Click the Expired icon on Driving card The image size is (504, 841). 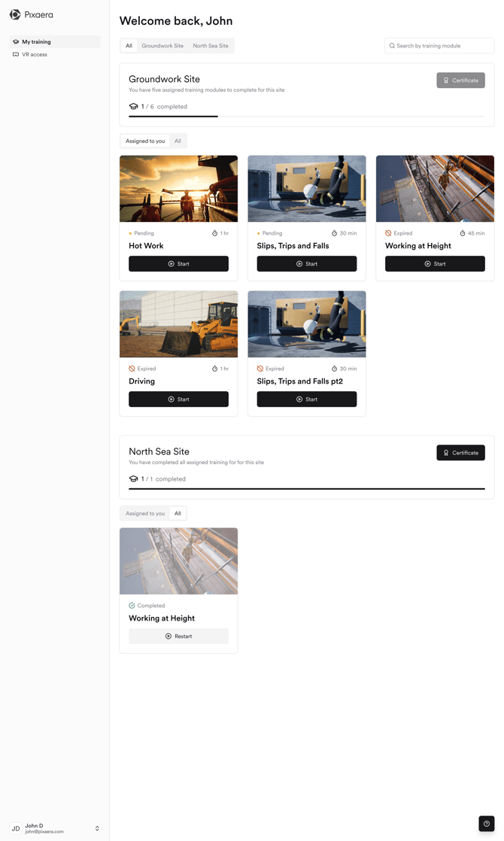[132, 369]
